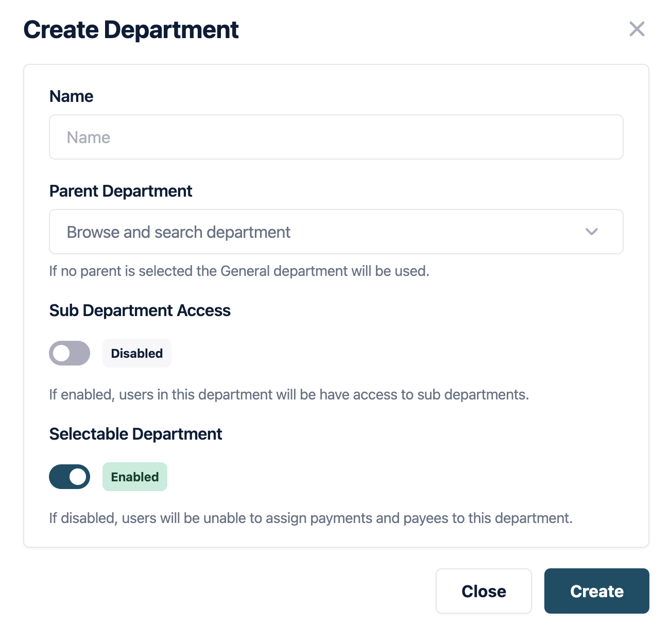Click the white knob of the Selectable Department switch

click(x=79, y=477)
